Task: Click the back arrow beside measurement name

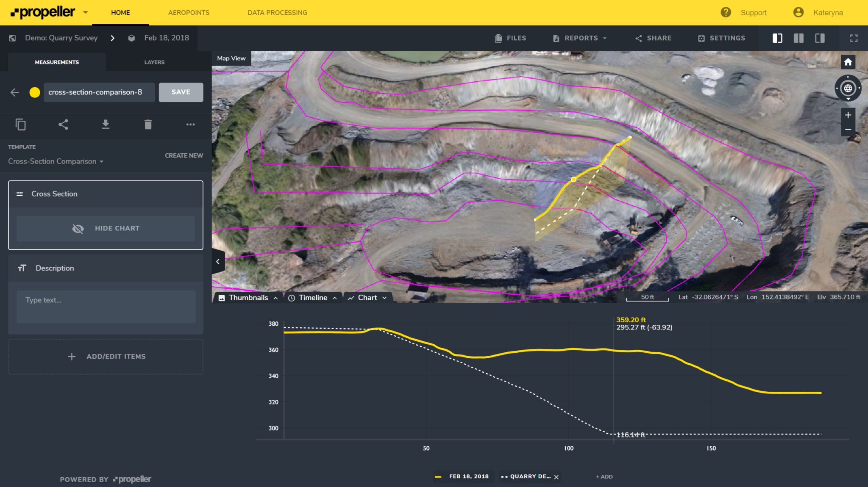Action: tap(15, 92)
